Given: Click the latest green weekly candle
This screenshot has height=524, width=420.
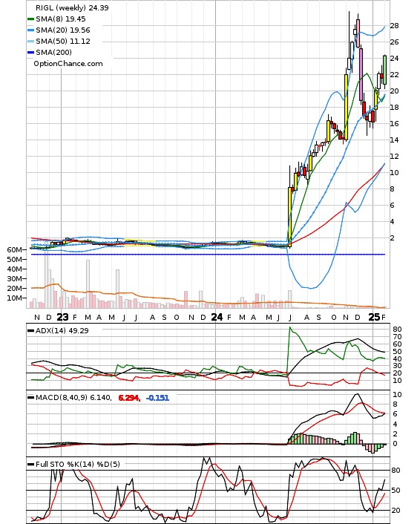Looking at the screenshot, I should [x=385, y=70].
